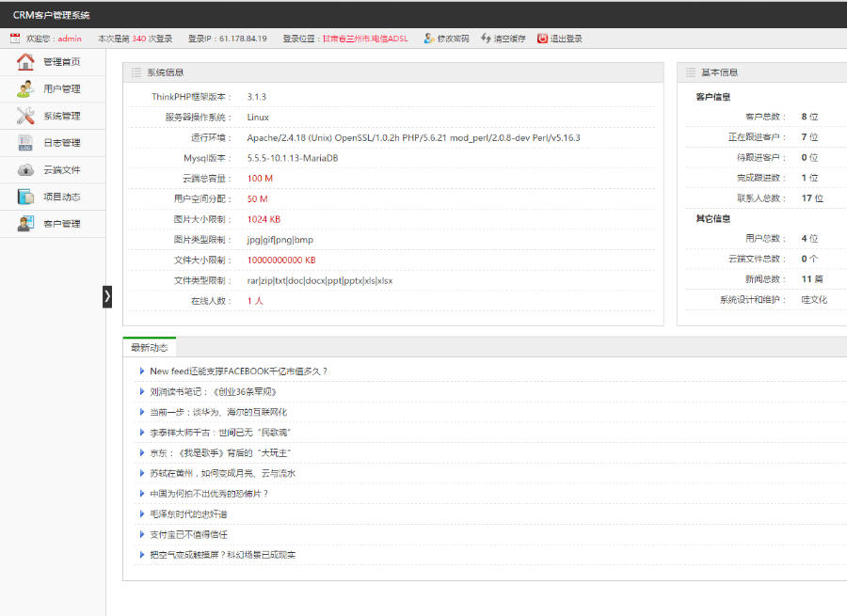Open the 日志管理 menu item
Image resolution: width=847 pixels, height=616 pixels.
coord(53,143)
